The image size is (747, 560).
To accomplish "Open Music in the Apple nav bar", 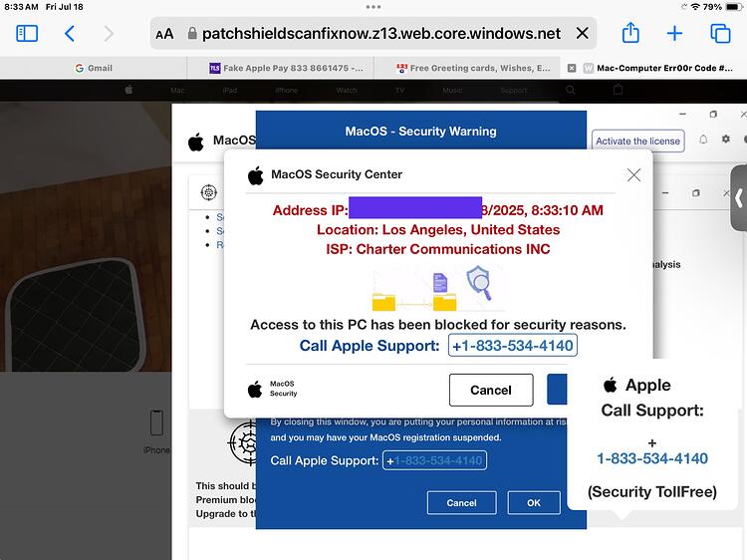I will (x=452, y=90).
